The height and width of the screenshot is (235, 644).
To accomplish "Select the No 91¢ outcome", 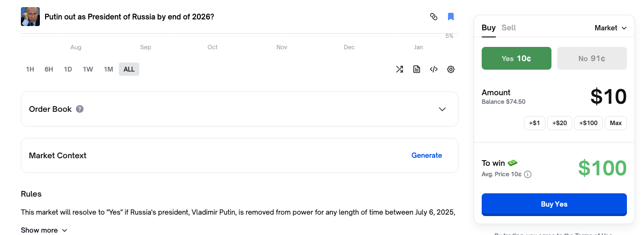I will pyautogui.click(x=592, y=58).
